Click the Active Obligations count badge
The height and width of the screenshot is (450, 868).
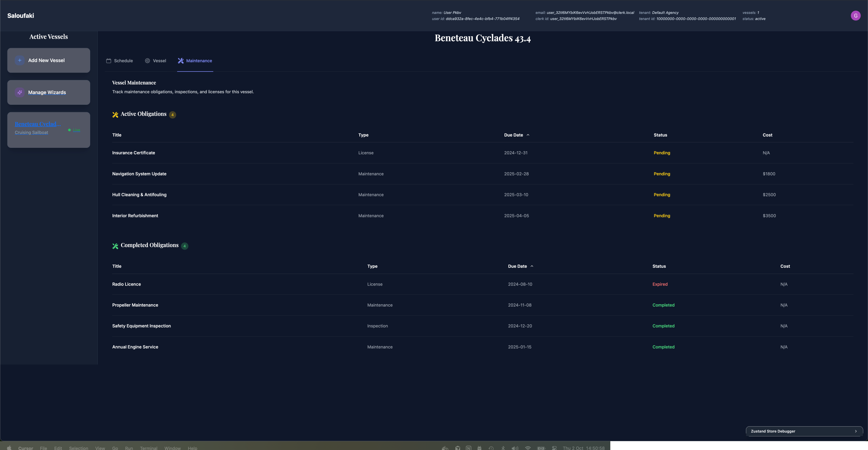(172, 115)
